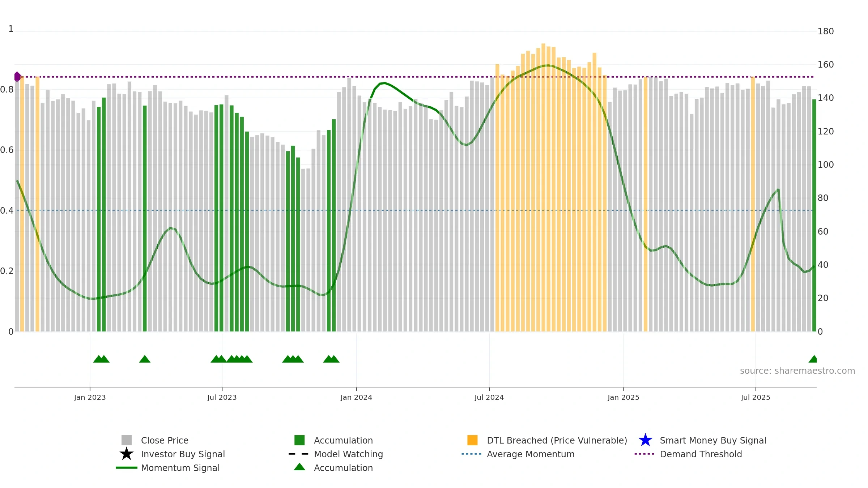Click the accumulation triangle near Jan 2023
This screenshot has width=868, height=488.
pos(98,359)
